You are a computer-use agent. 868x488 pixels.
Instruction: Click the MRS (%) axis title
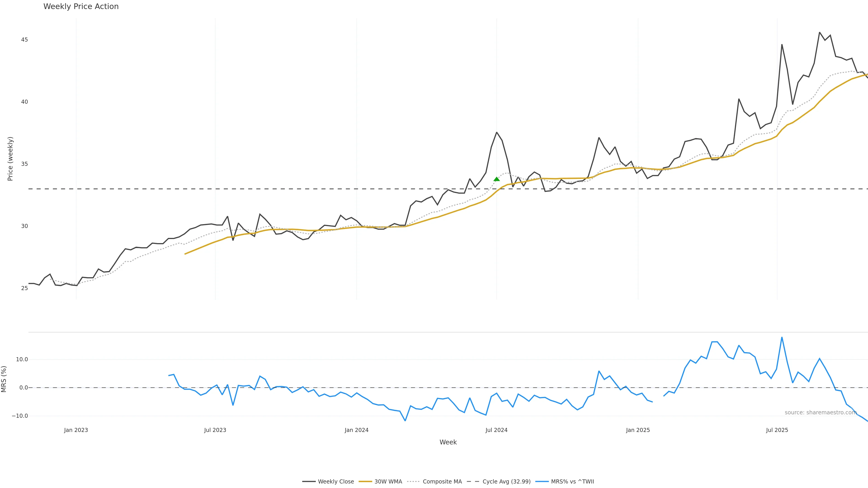4,379
